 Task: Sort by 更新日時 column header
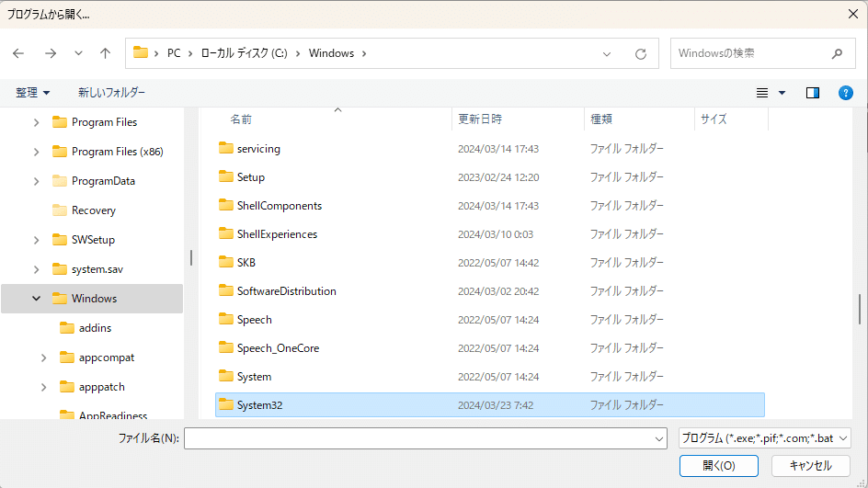click(480, 119)
